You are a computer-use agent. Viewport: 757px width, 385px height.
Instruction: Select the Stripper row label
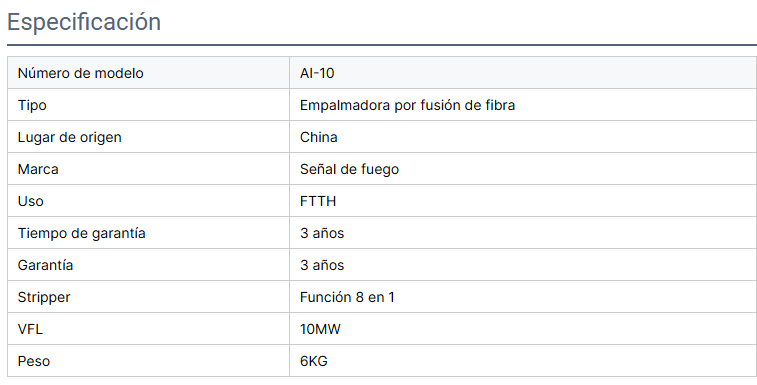coord(44,297)
